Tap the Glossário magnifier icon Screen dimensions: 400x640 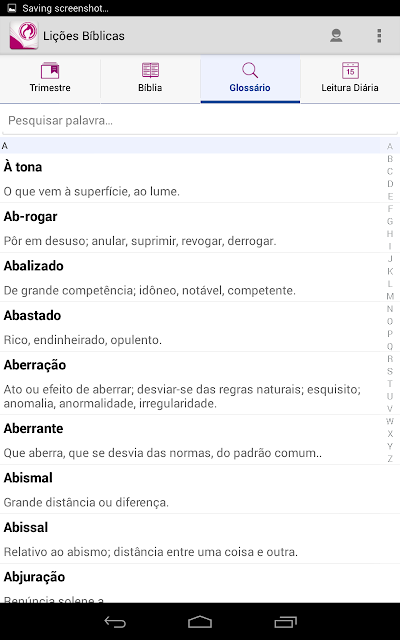(x=250, y=71)
